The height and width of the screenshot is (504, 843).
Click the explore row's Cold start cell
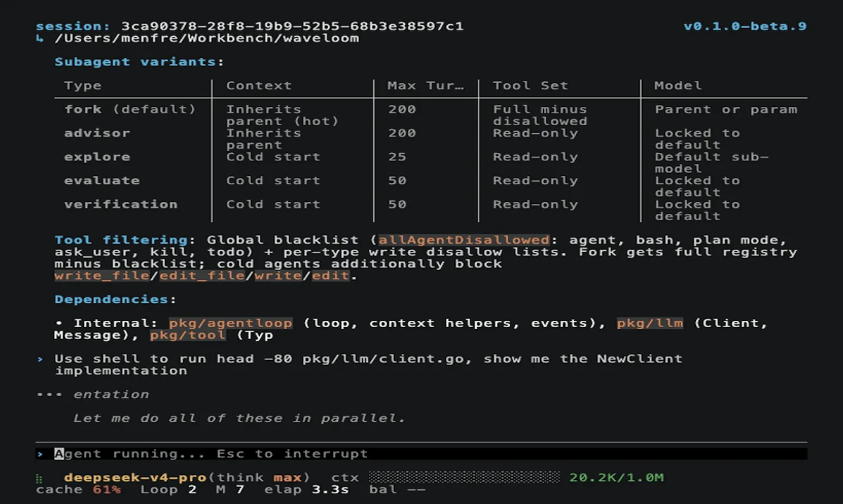pos(273,156)
